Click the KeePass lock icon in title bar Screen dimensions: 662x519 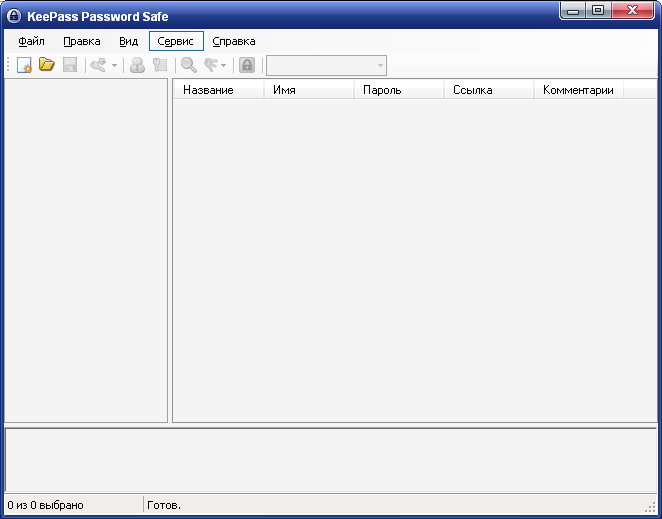[14, 16]
